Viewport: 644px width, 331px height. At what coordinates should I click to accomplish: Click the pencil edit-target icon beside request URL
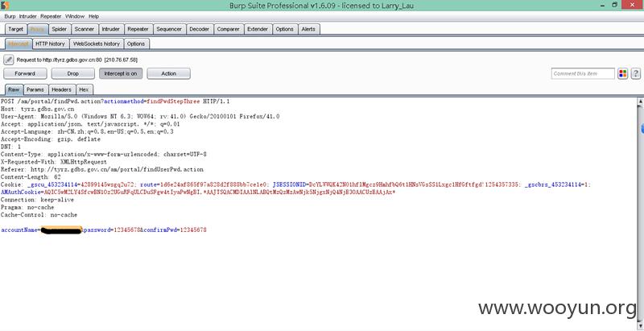pos(9,60)
